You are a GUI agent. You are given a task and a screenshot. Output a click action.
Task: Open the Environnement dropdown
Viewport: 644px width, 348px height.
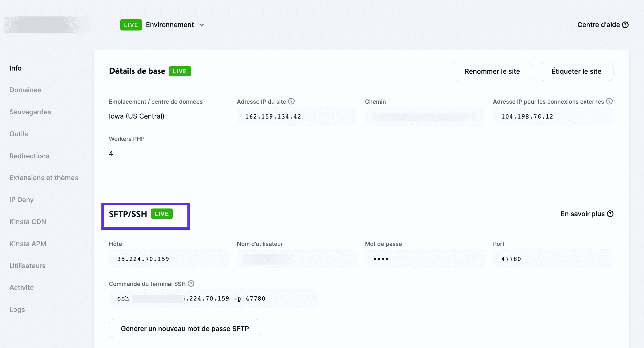(x=171, y=25)
